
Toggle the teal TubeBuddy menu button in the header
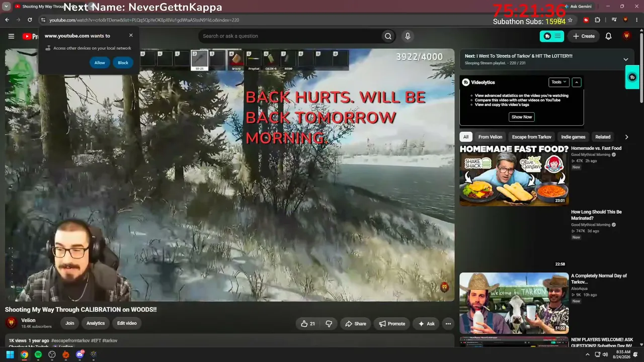point(552,36)
